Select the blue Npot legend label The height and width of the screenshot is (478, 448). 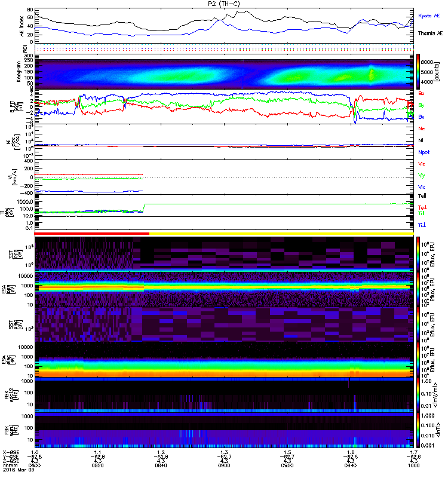pos(424,152)
